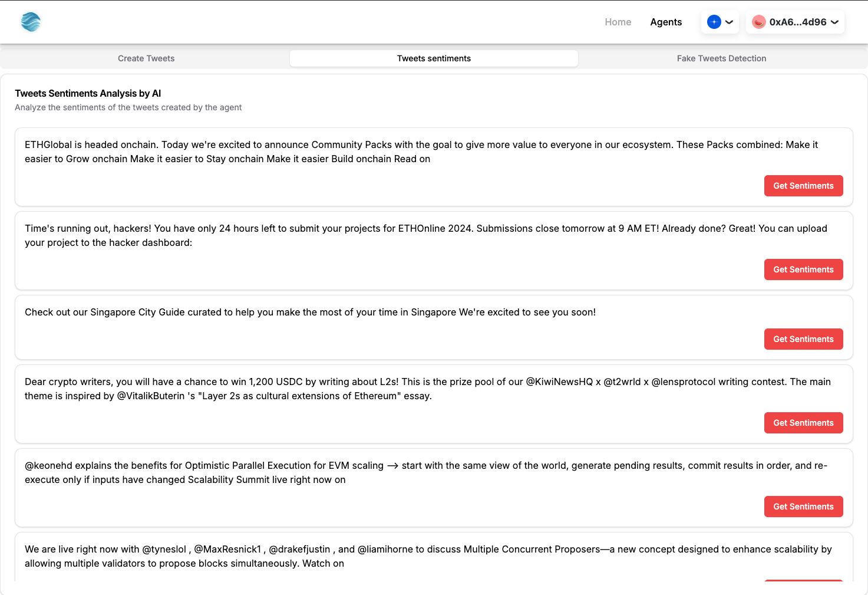Switch to the Fake Tweets Detection tab
The width and height of the screenshot is (868, 595).
click(721, 58)
